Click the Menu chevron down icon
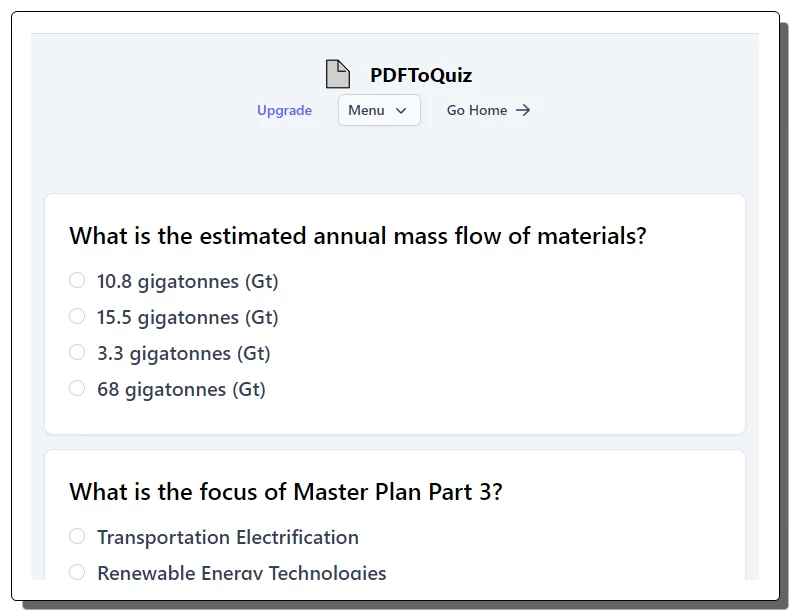 pos(401,110)
